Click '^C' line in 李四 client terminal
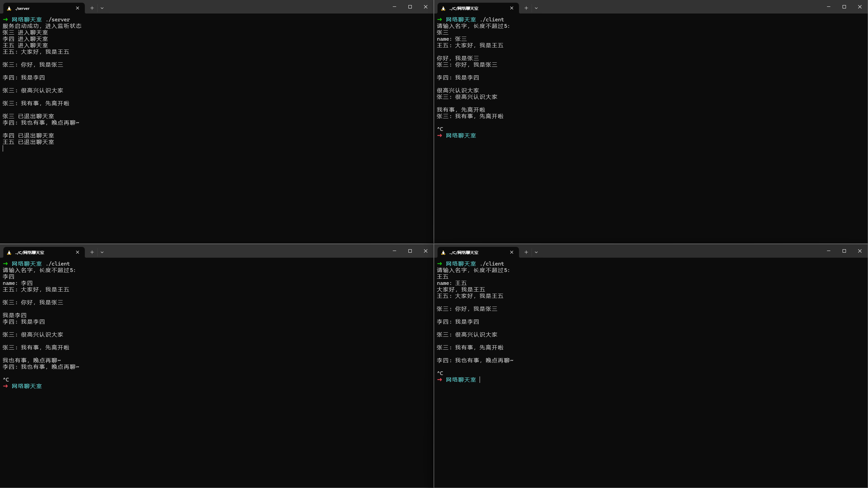This screenshot has width=868, height=488. pos(6,380)
